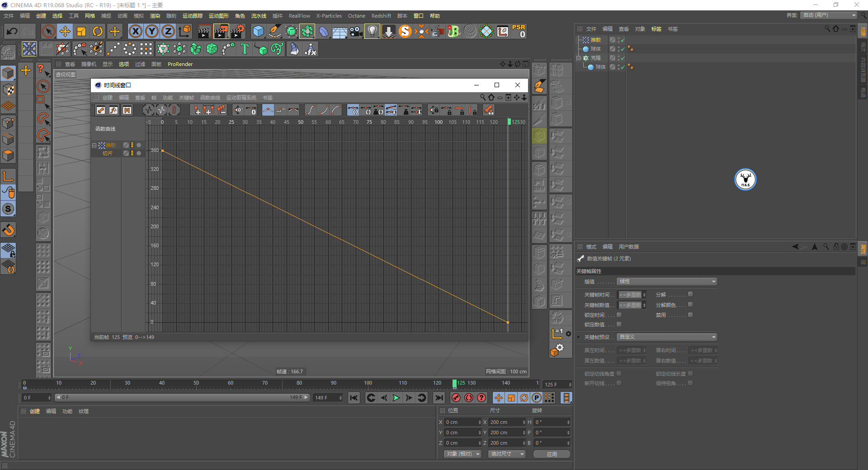Jump to the start of animation
The height and width of the screenshot is (470, 868).
tap(354, 398)
